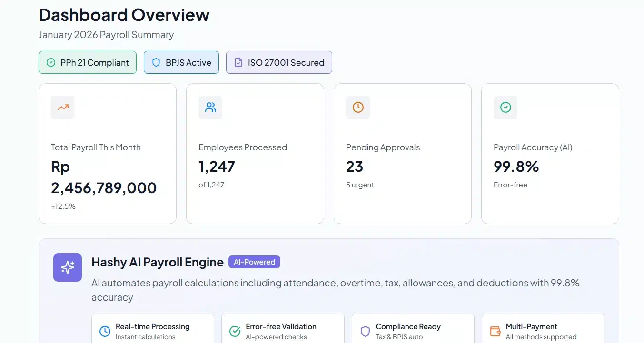The image size is (644, 343).
Task: Click the wallet icon next to Multi-Payment
Action: (x=495, y=331)
